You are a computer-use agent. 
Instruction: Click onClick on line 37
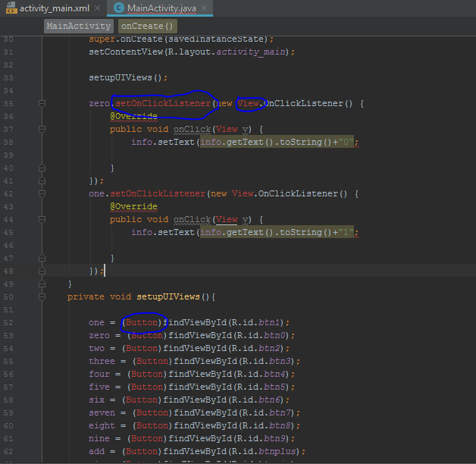(x=193, y=130)
